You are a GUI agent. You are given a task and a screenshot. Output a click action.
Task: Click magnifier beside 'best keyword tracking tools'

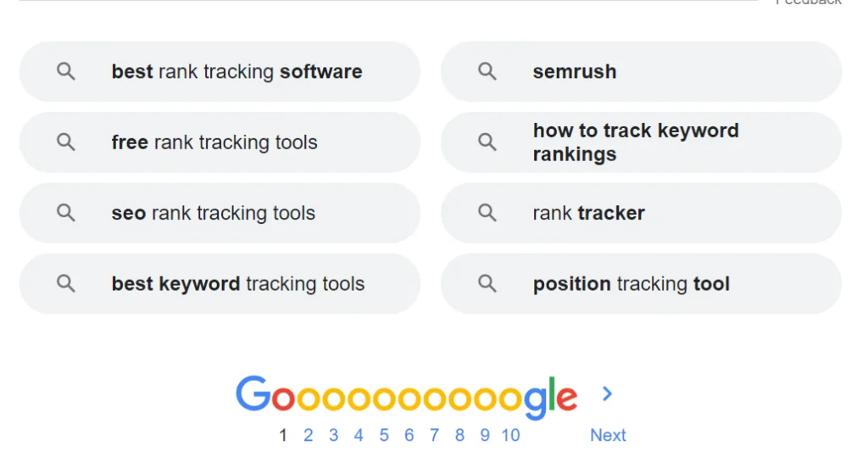pyautogui.click(x=66, y=284)
